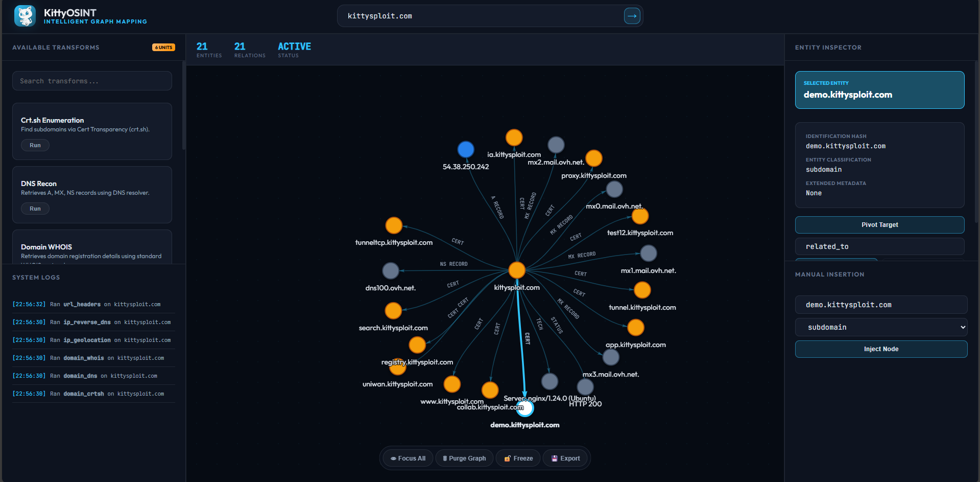Select the app.kittysploit.com node
Image resolution: width=980 pixels, height=482 pixels.
tap(635, 327)
